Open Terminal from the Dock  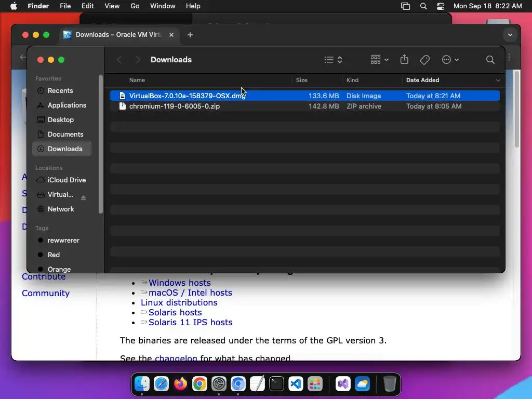pyautogui.click(x=276, y=384)
